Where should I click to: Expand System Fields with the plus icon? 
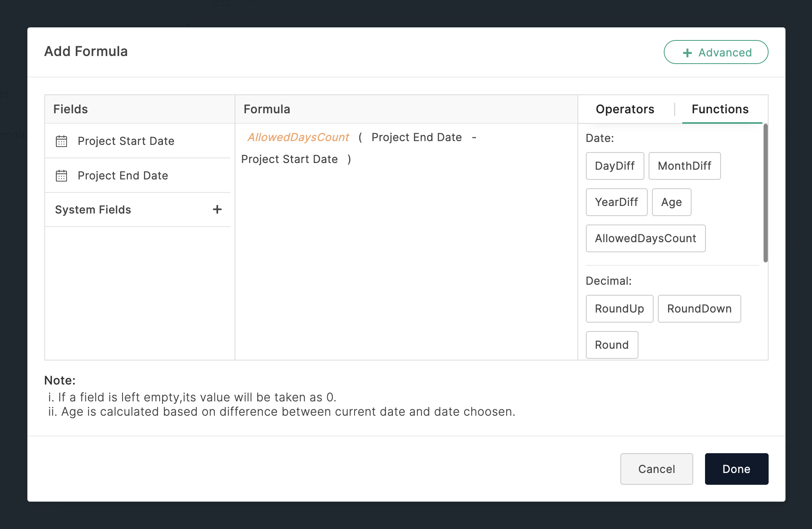coord(217,209)
